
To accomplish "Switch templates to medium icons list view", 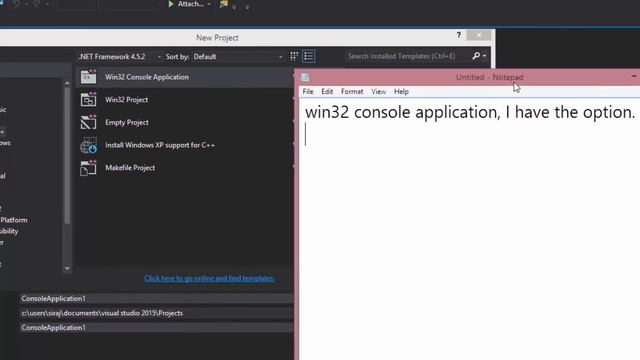I will coord(309,56).
